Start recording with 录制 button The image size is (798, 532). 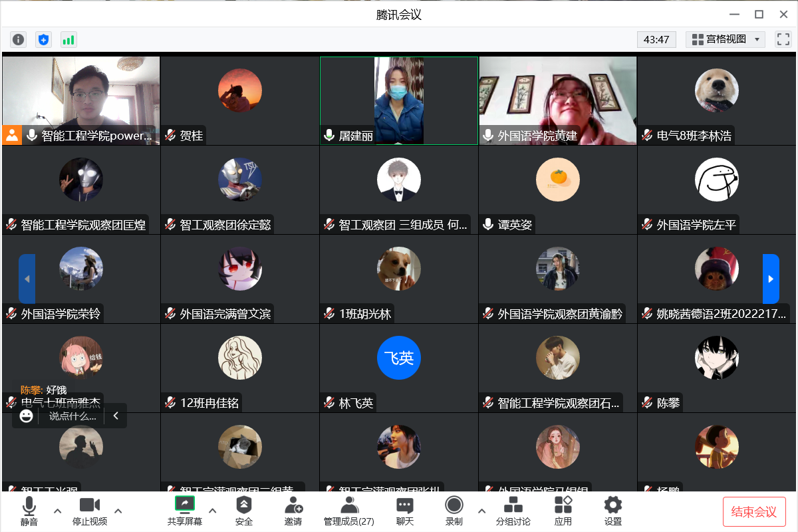pos(454,510)
